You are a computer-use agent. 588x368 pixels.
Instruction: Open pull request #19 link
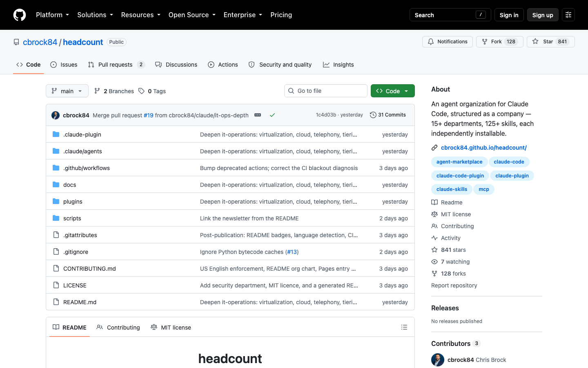[x=149, y=115]
